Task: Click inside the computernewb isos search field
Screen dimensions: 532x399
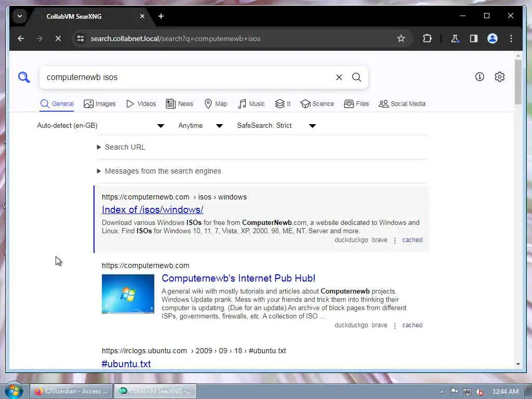Action: [x=187, y=77]
